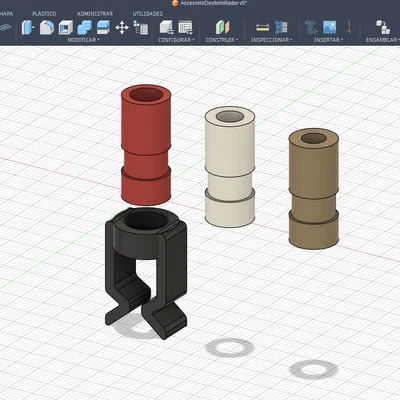The width and height of the screenshot is (400, 400).
Task: Select the Split Body tool icon
Action: coord(103,27)
